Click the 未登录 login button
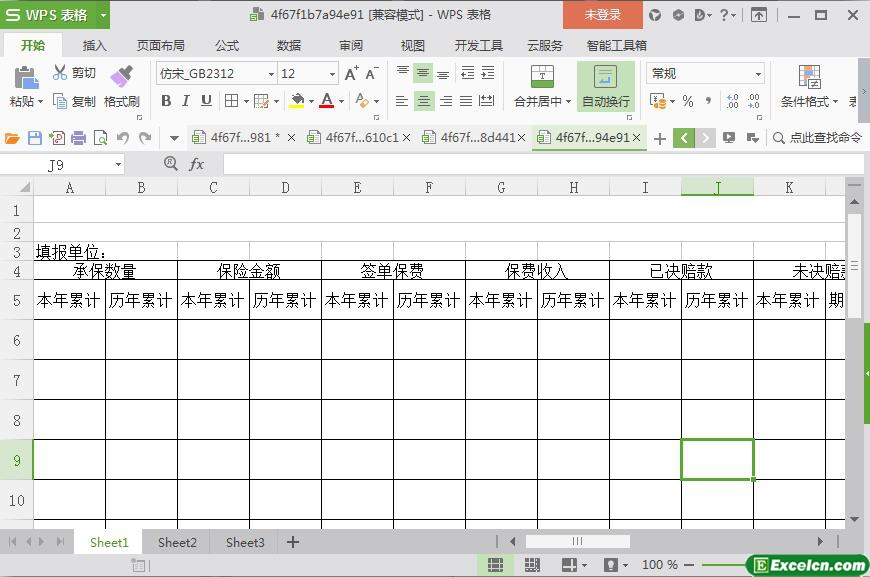Viewport: 870px width, 577px height. pos(602,15)
